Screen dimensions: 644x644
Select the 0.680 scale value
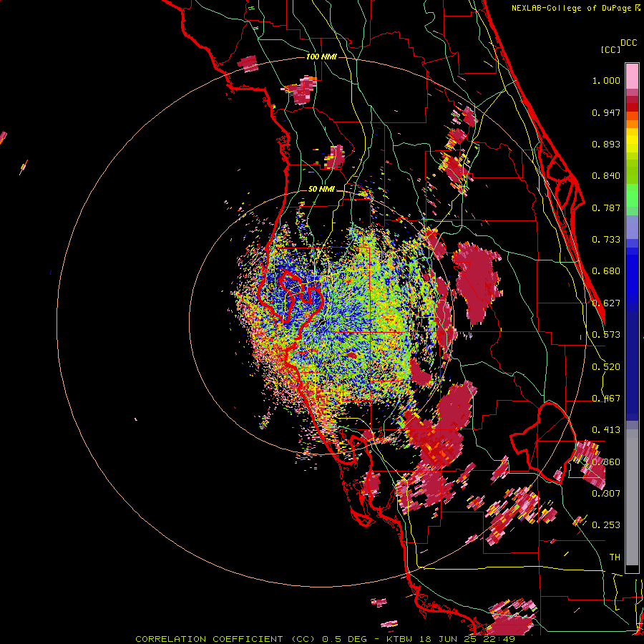click(x=606, y=271)
